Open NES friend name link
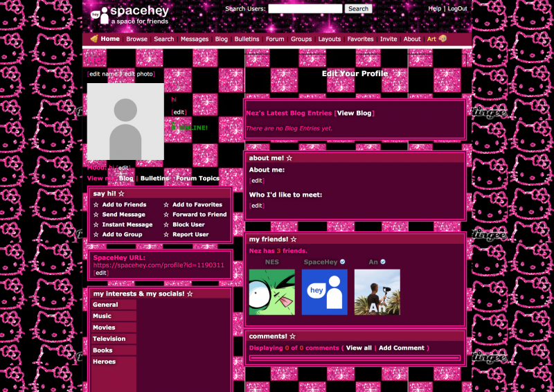This screenshot has height=392, width=554. pos(272,262)
